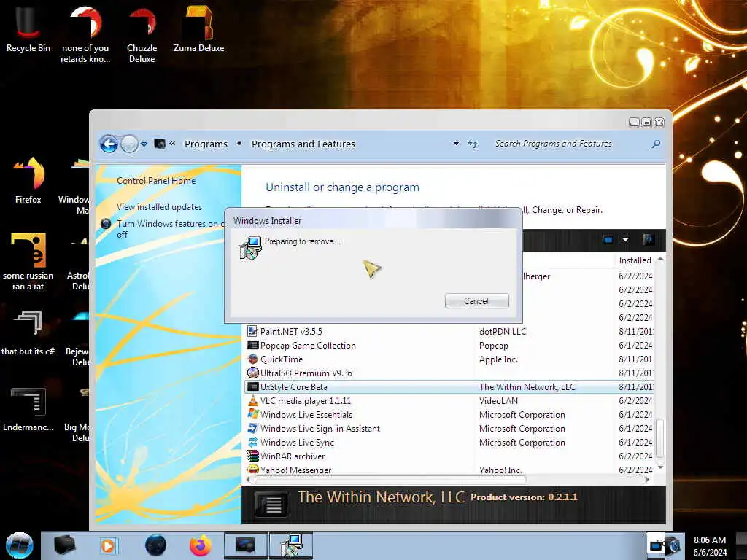Click the Windows Live Essentials icon

252,414
